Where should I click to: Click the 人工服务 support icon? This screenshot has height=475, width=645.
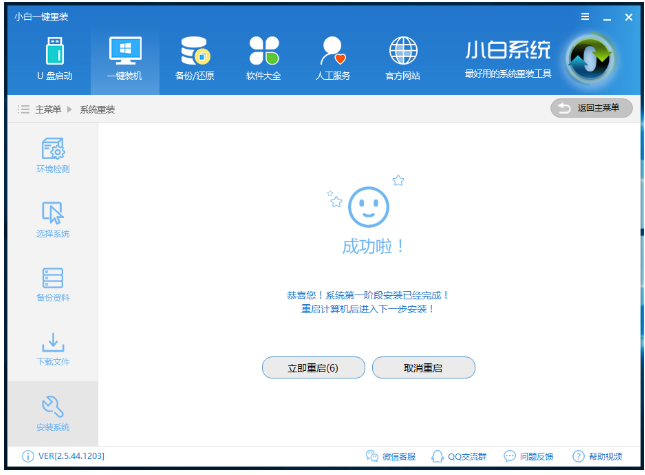[x=333, y=58]
